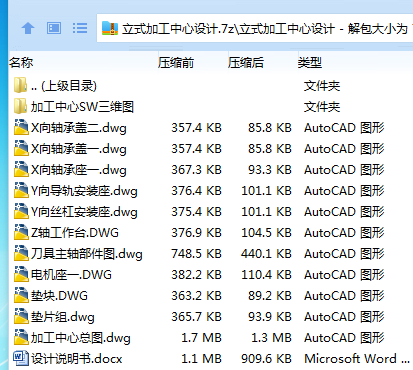The width and height of the screenshot is (413, 370).
Task: Click the dwg icon of X向轴承盖一.dwg
Action: tap(21, 149)
